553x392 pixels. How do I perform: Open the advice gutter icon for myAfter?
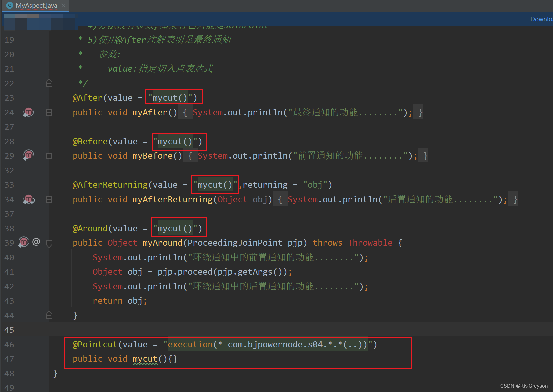[x=28, y=112]
